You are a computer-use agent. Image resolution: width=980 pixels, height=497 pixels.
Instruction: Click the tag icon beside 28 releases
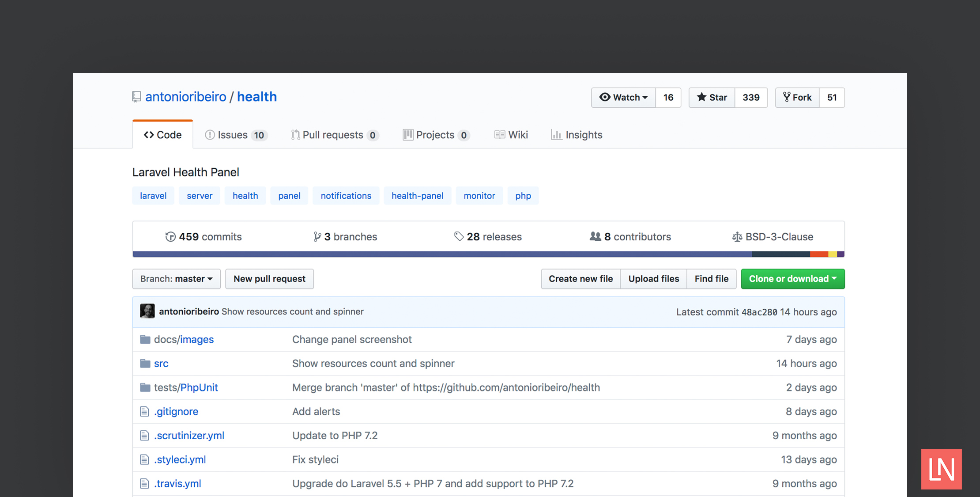pyautogui.click(x=458, y=236)
